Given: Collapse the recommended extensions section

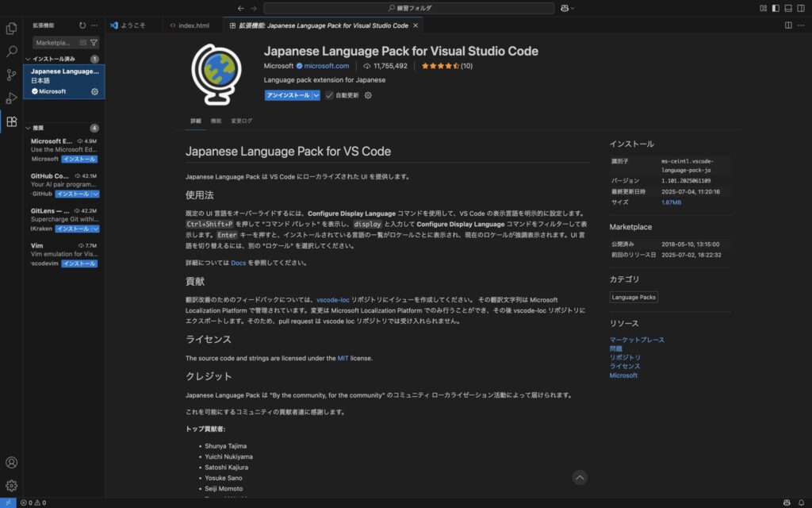Looking at the screenshot, I should [28, 128].
